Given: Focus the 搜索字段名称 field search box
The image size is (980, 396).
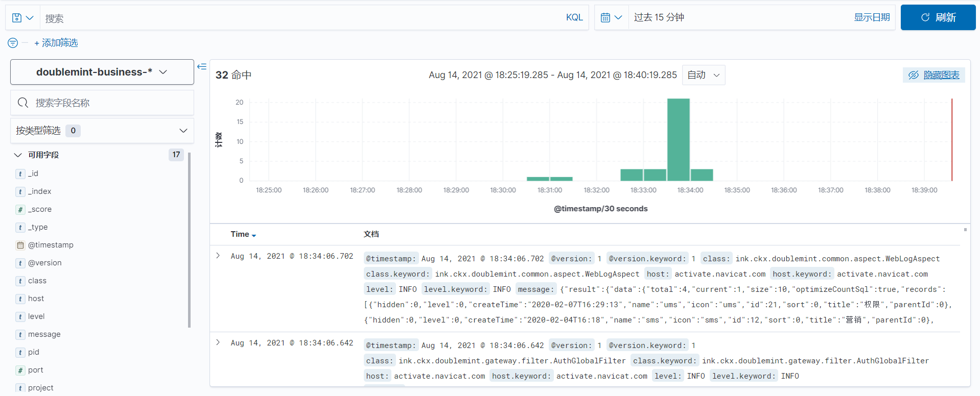Looking at the screenshot, I should click(x=102, y=103).
